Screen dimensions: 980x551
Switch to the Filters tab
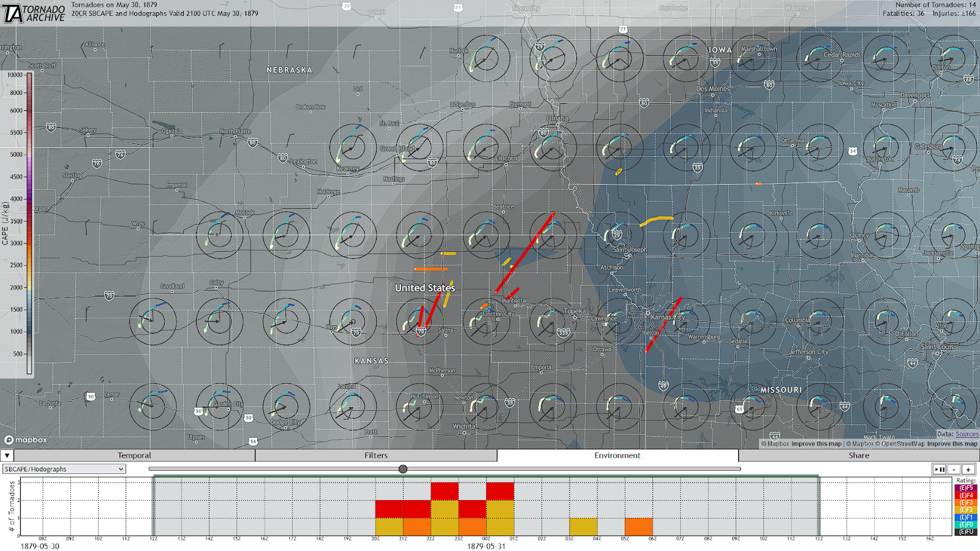376,455
